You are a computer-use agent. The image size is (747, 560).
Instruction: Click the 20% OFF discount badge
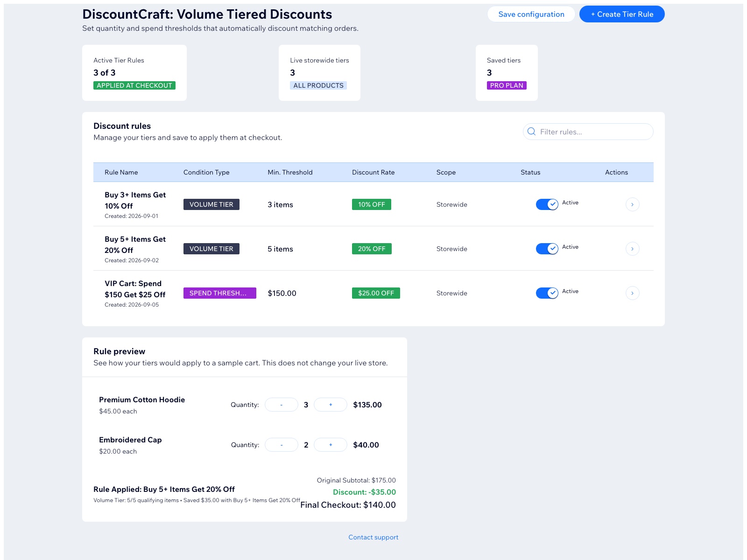[x=372, y=249]
